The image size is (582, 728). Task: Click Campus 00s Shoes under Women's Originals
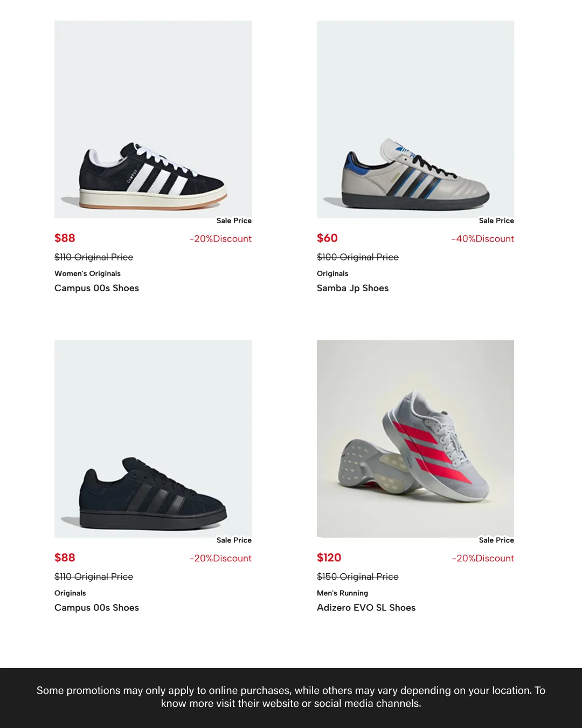96,288
